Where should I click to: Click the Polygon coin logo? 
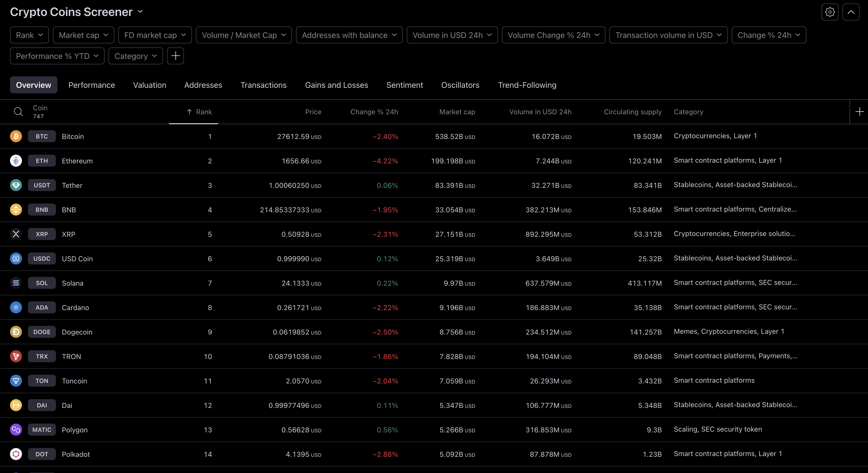pyautogui.click(x=16, y=430)
